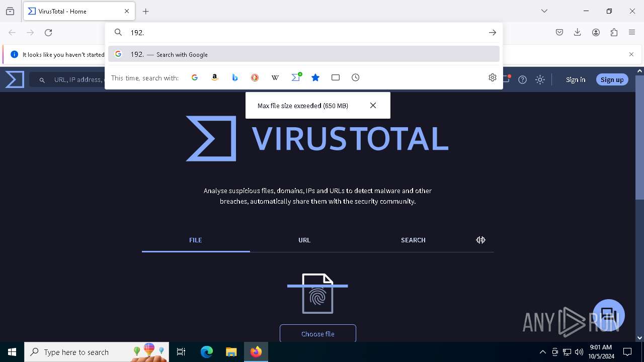Toggle VirusTotal light/dark theme
The height and width of the screenshot is (362, 644).
click(x=540, y=79)
